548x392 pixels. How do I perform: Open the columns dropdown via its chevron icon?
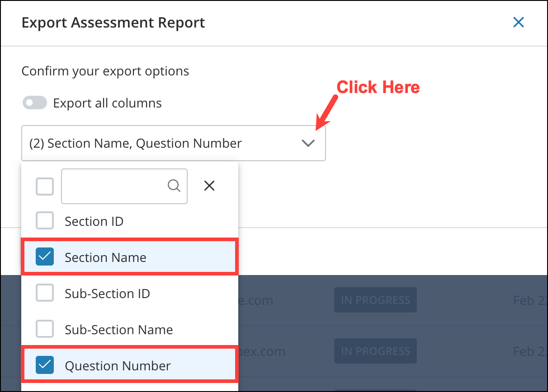tap(308, 143)
